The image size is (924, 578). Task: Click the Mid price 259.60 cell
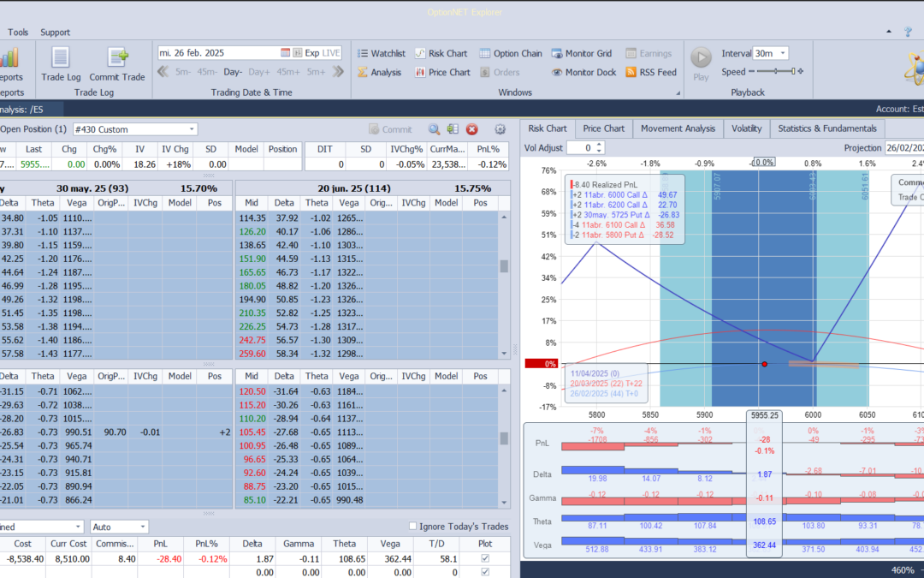coord(252,354)
